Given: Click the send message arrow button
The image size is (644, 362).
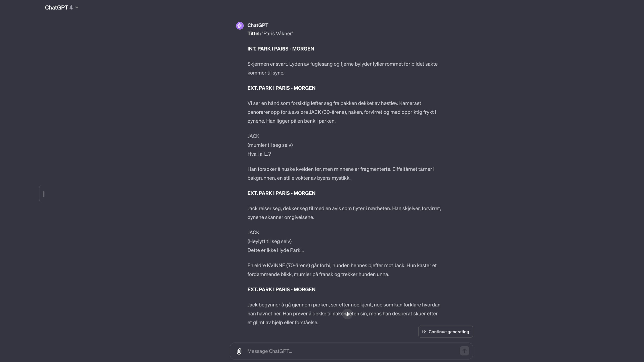Looking at the screenshot, I should pyautogui.click(x=464, y=351).
